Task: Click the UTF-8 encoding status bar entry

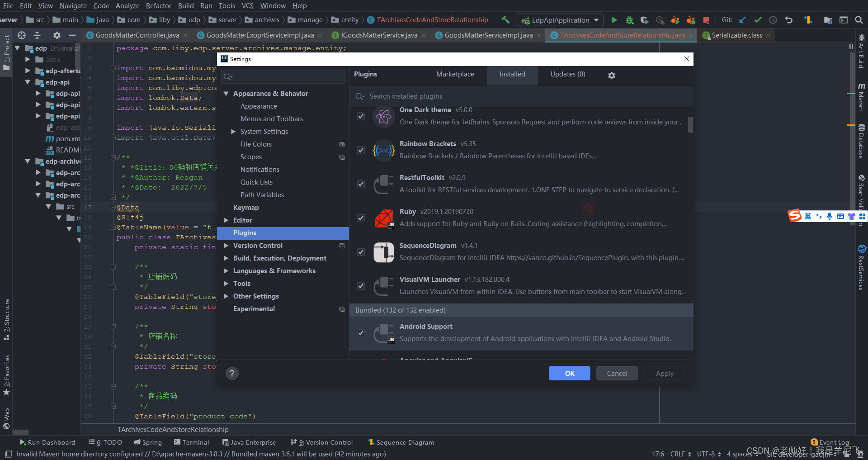Action: (x=708, y=454)
